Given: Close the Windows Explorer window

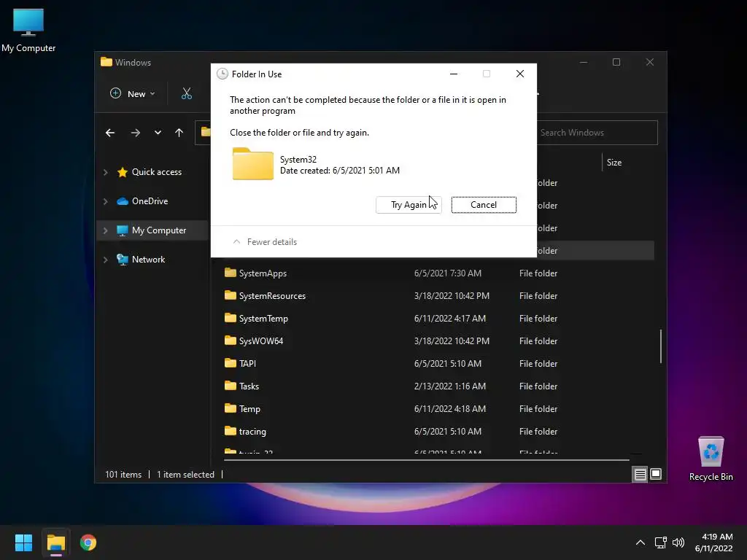Looking at the screenshot, I should click(650, 62).
